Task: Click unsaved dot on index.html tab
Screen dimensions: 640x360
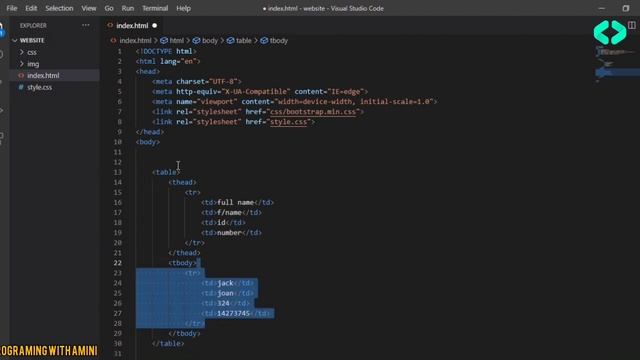Action: point(155,25)
